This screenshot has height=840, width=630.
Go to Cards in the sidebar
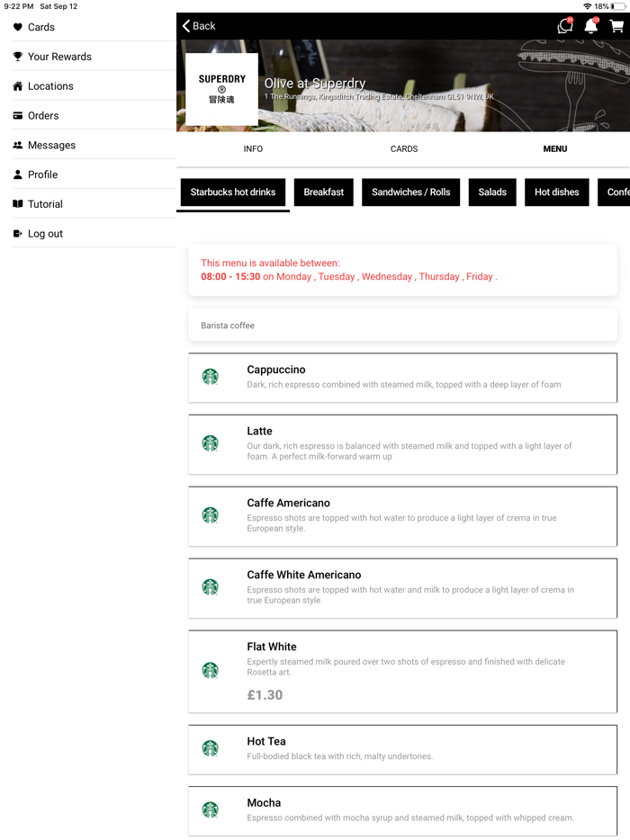[x=94, y=27]
